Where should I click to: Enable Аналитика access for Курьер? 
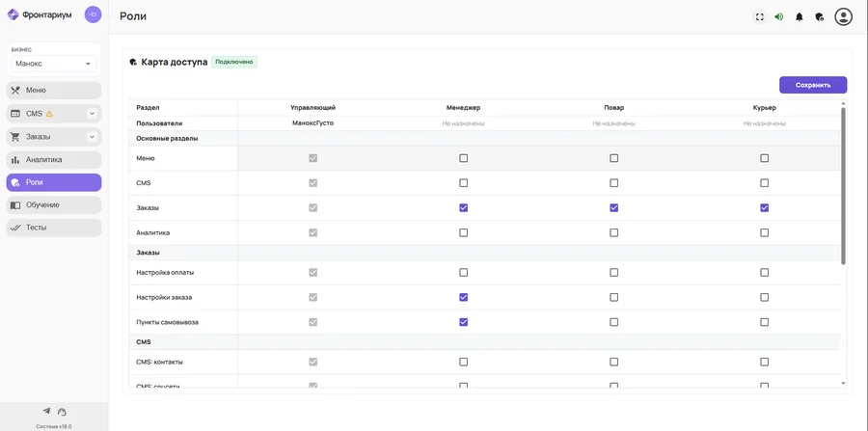(x=765, y=233)
